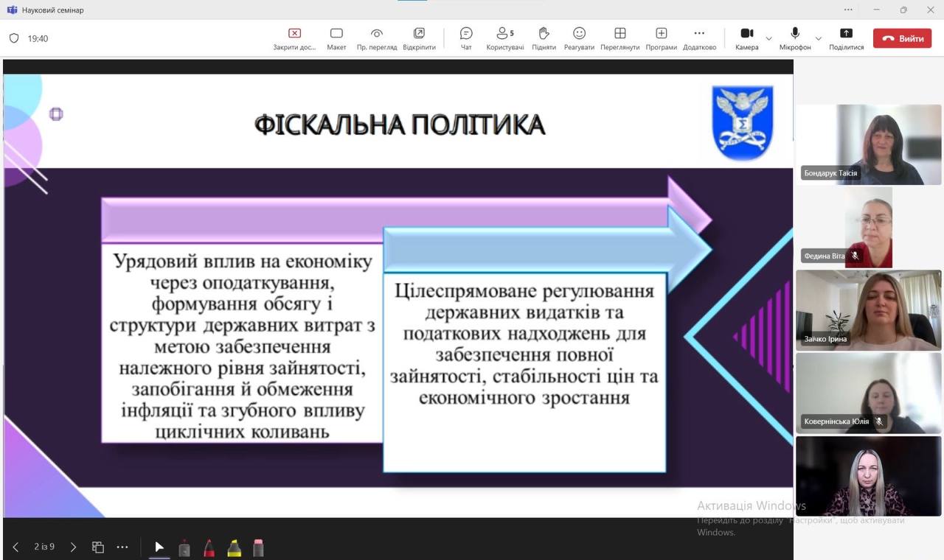Image resolution: width=944 pixels, height=560 pixels.
Task: Click Закрити доступ to stop presenting
Action: point(294,38)
